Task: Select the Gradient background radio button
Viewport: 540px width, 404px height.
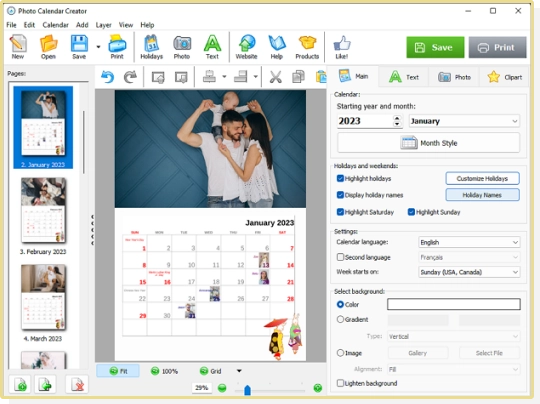Action: (340, 320)
